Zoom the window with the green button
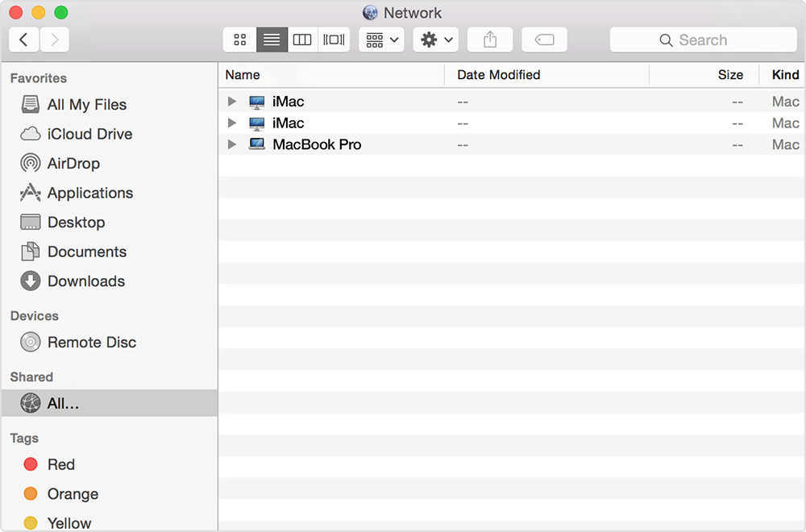 pyautogui.click(x=61, y=12)
